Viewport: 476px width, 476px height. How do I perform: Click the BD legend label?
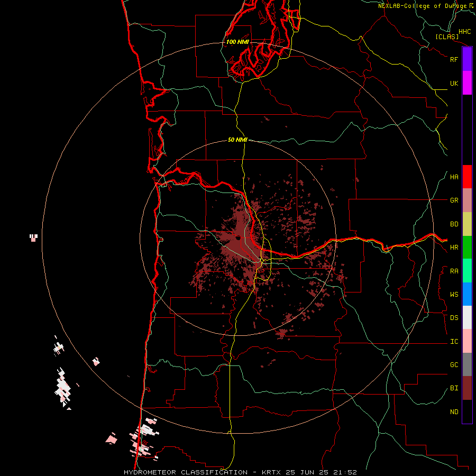(x=454, y=224)
